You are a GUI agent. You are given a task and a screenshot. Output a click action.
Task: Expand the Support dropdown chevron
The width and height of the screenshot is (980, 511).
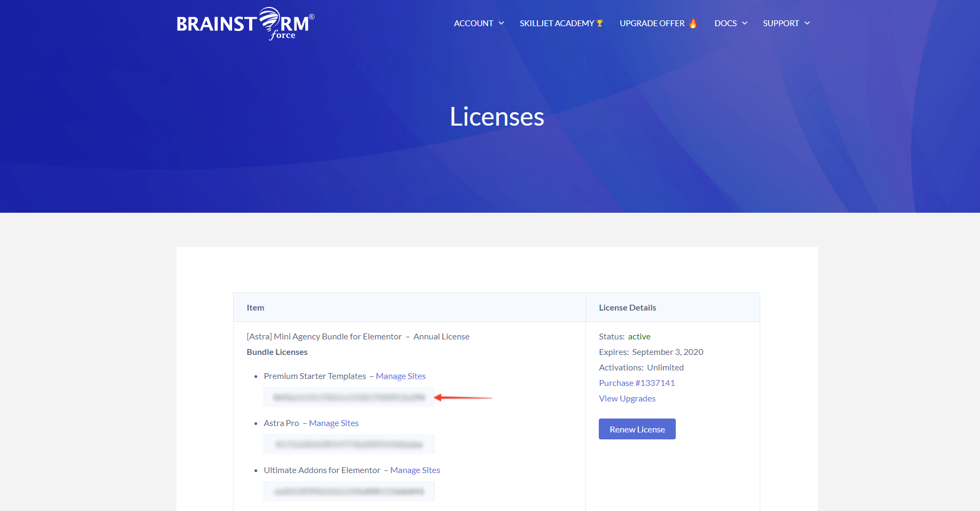(x=807, y=23)
